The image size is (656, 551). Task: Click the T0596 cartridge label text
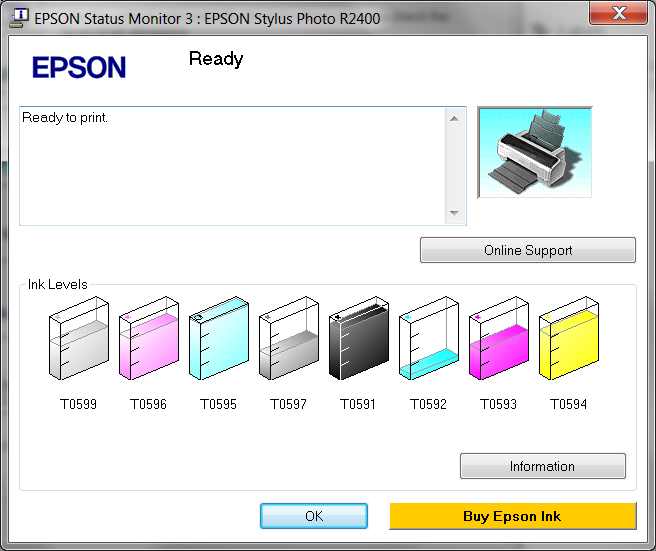click(x=148, y=404)
